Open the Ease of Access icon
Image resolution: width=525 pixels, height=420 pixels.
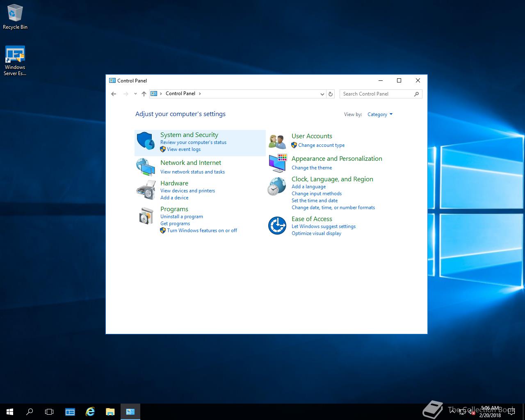pos(277,226)
